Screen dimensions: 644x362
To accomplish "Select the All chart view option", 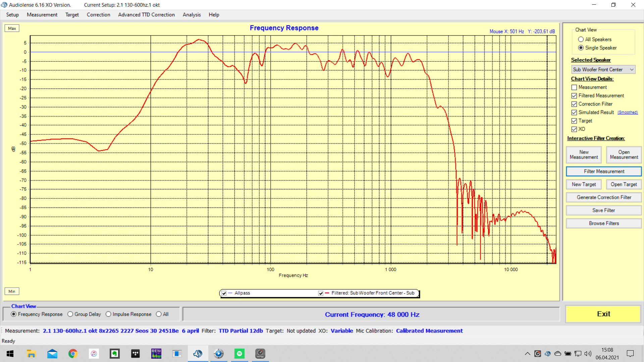I will click(x=159, y=314).
